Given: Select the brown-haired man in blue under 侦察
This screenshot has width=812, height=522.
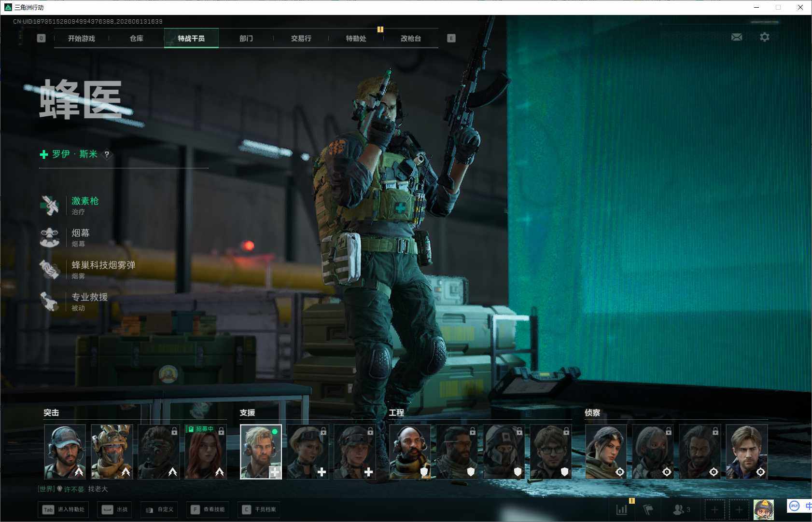Looking at the screenshot, I should pyautogui.click(x=746, y=452).
